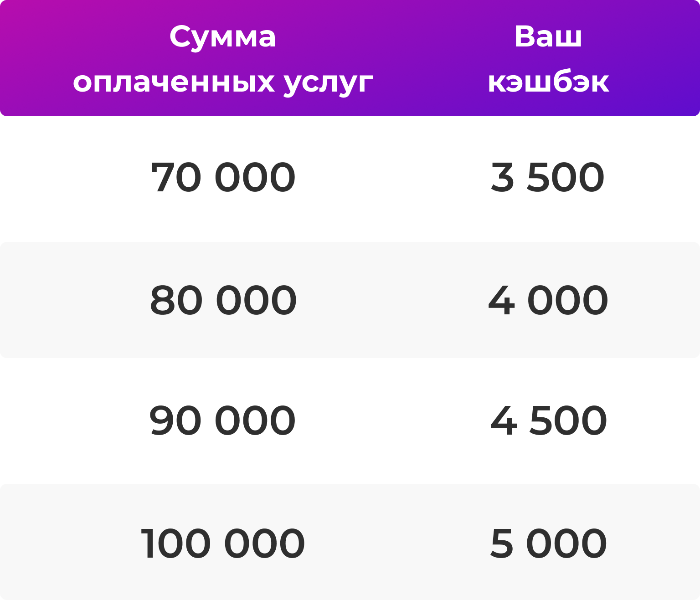Click the gray row containing 80 000
700x600 pixels.
tap(350, 300)
